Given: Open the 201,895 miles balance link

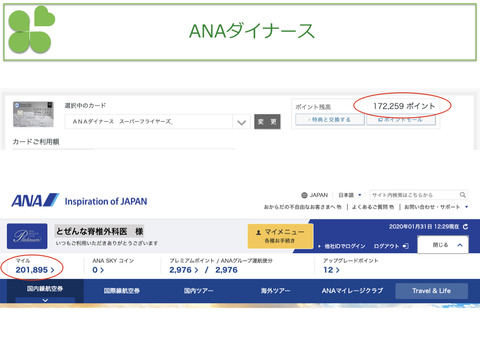Looking at the screenshot, I should 35,270.
